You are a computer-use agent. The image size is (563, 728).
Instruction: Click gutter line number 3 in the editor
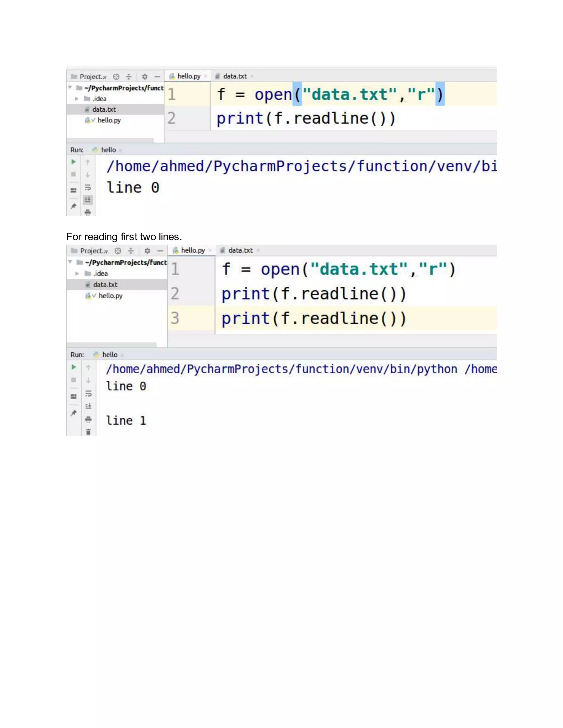tap(175, 318)
